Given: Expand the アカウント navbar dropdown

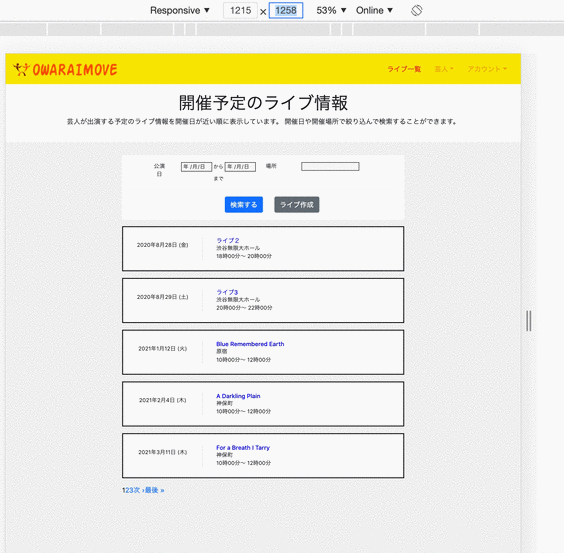Looking at the screenshot, I should coord(487,69).
